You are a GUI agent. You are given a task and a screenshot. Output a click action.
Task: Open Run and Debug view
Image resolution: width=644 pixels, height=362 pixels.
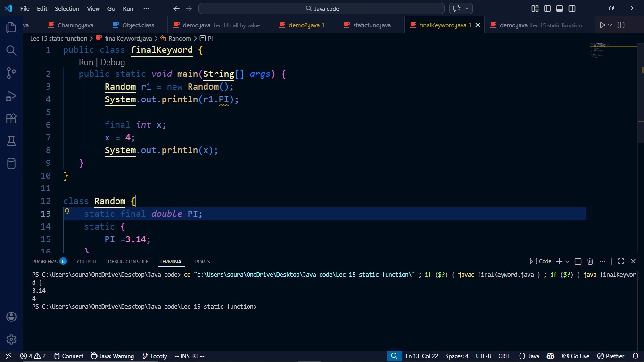(11, 96)
